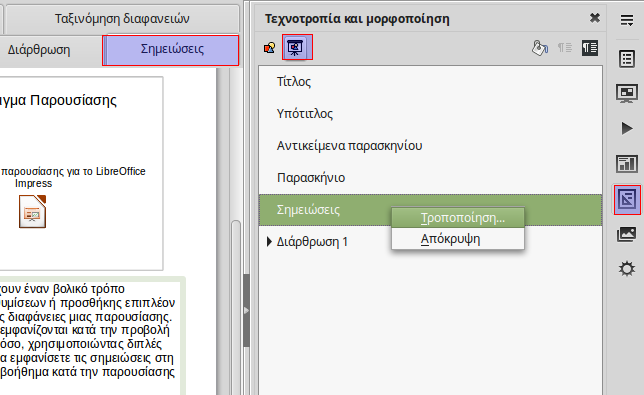Open the Styles and Formatting sidebar deck
Viewport: 644px width, 395px height.
[627, 200]
